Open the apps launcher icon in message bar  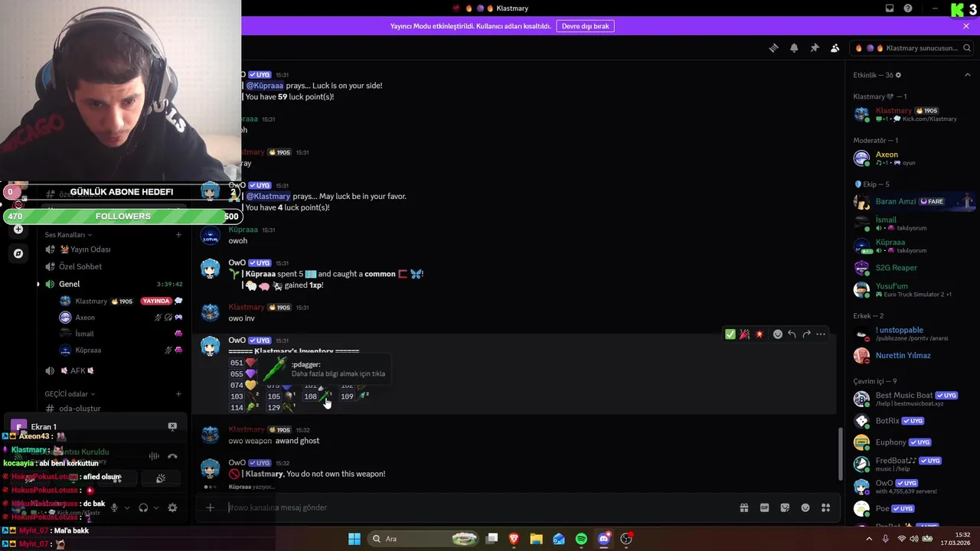pos(825,507)
